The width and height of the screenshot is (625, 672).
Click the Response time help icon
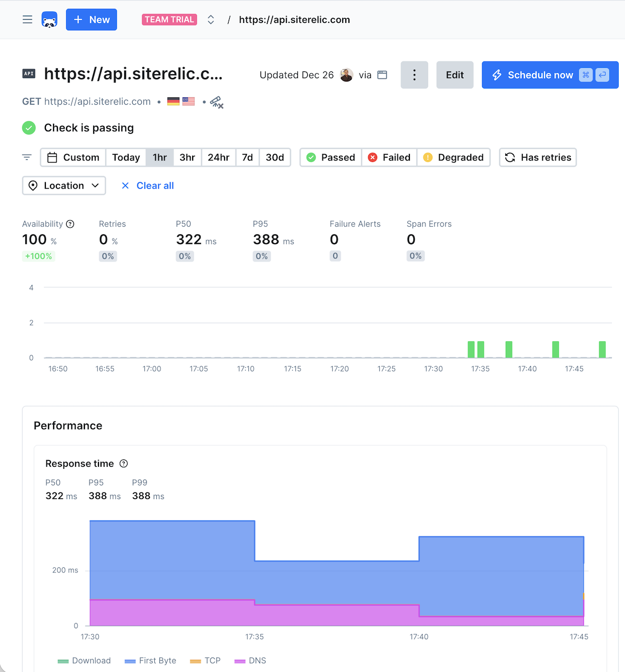coord(124,464)
